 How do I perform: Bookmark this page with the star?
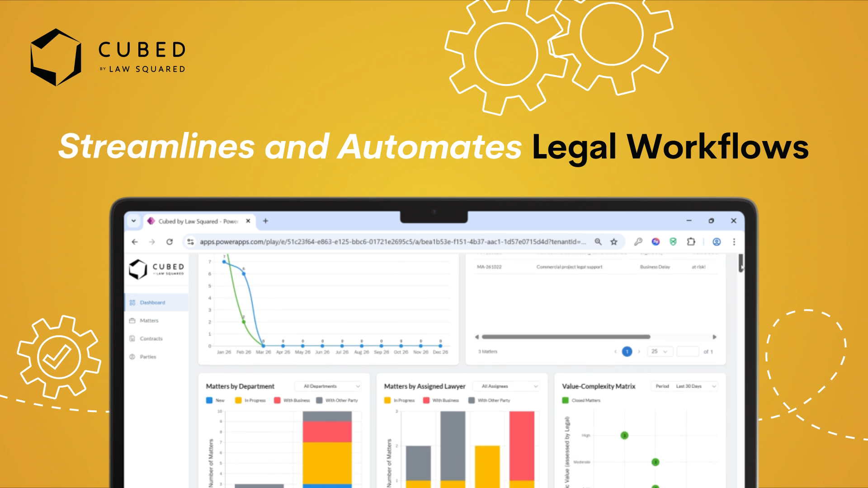614,242
